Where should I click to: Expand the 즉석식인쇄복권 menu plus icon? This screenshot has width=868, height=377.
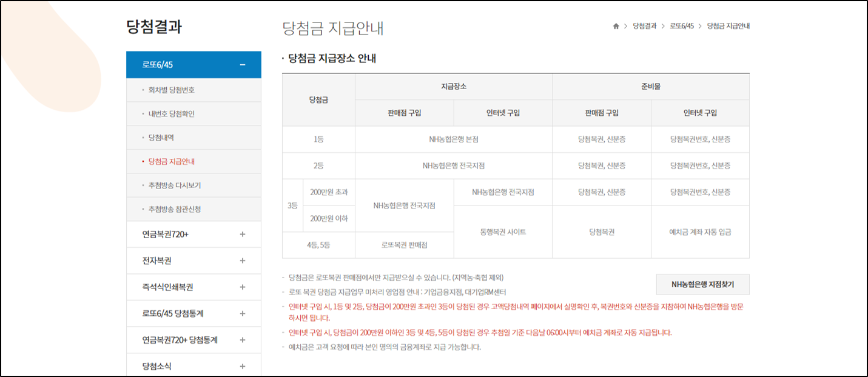click(243, 287)
